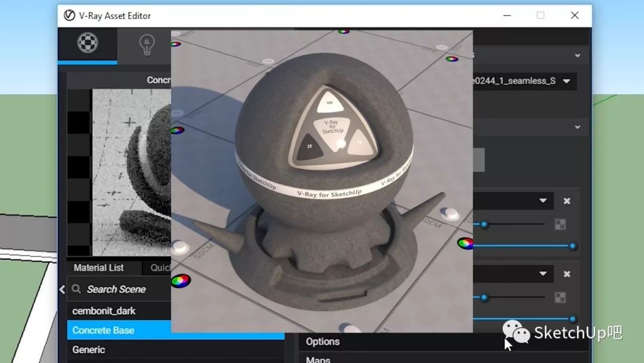
Task: Open the lower layer blend mode dropdown
Action: (543, 274)
